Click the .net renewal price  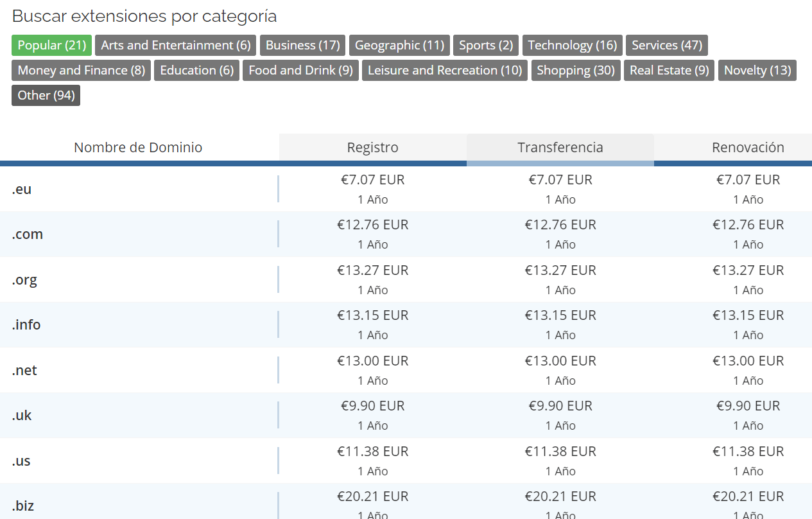(748, 361)
